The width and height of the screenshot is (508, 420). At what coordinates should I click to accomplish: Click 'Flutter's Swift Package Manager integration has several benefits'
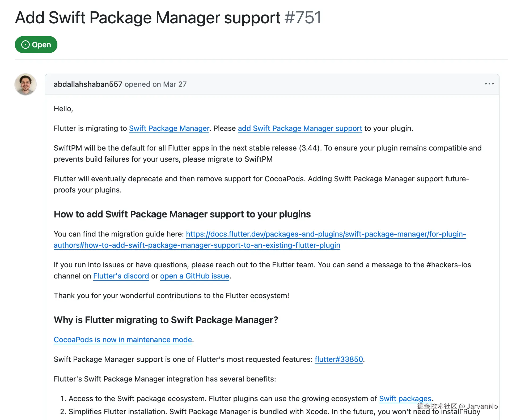tap(165, 379)
